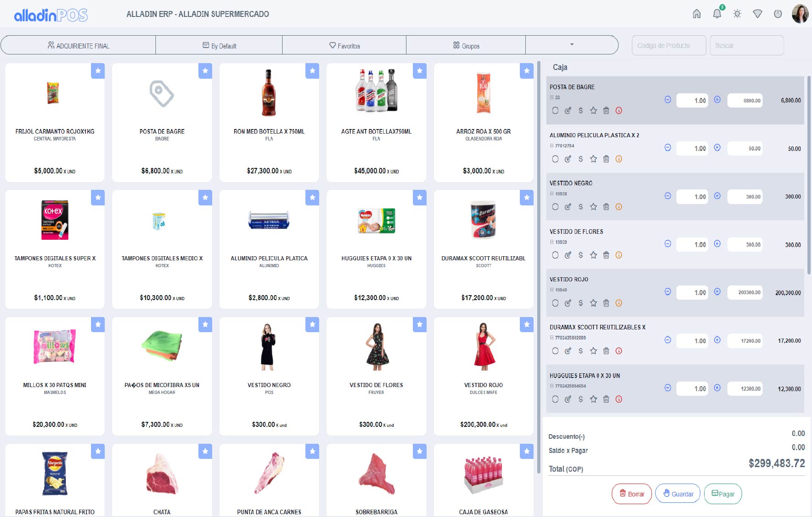Toggle brightness theme sun icon
The height and width of the screenshot is (517, 812).
click(x=737, y=14)
